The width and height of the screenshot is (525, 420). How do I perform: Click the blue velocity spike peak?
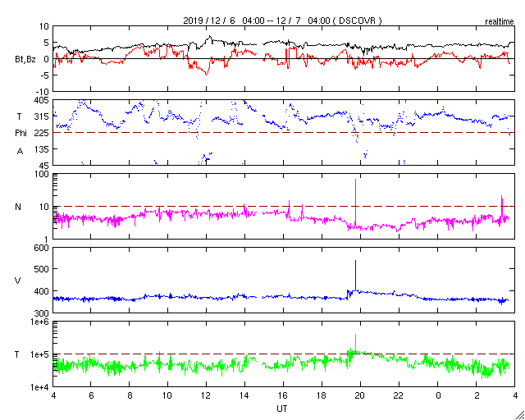coord(355,262)
